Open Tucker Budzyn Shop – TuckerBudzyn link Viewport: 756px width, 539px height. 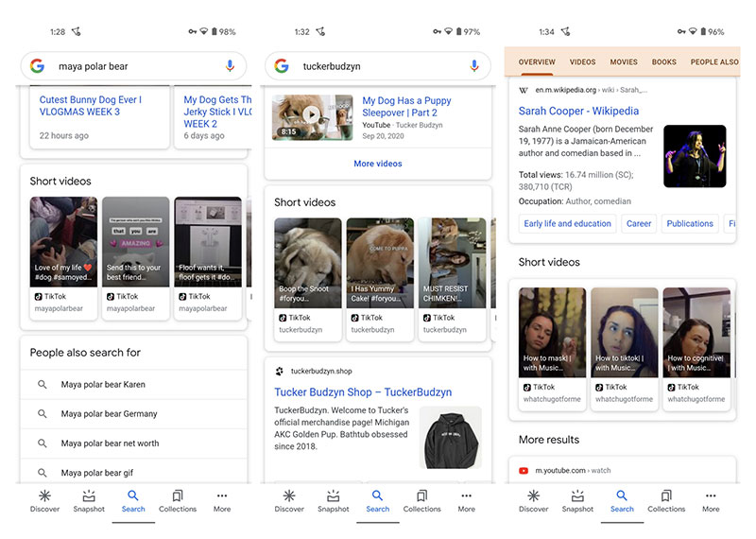[363, 392]
